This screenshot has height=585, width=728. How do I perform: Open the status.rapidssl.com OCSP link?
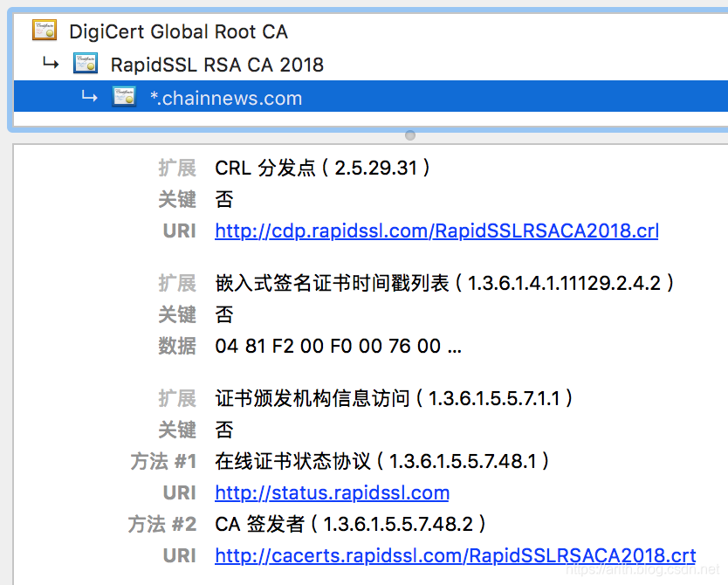pos(332,492)
